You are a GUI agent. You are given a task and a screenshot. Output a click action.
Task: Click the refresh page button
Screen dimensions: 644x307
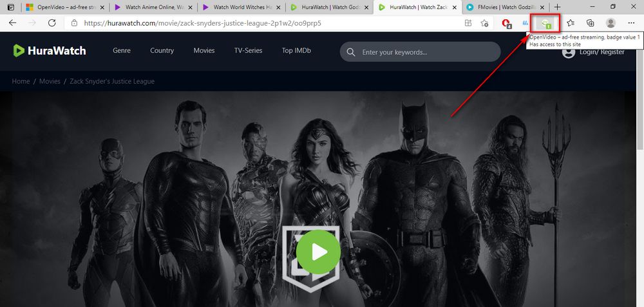tap(52, 23)
